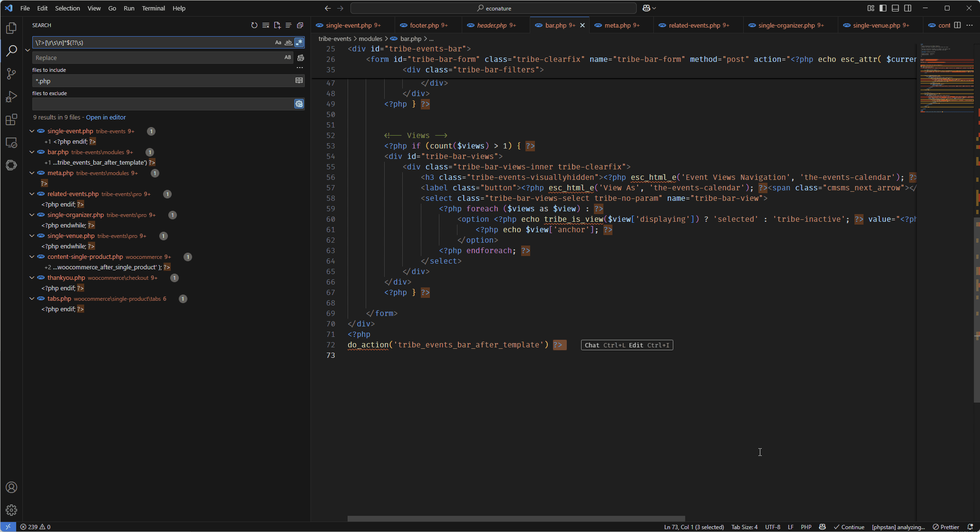Open the Terminal menu
Screen dimensions: 980x532
153,8
